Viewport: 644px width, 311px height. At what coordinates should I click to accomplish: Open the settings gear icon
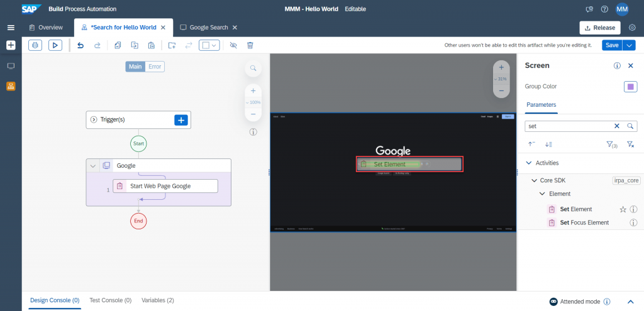coord(633,28)
